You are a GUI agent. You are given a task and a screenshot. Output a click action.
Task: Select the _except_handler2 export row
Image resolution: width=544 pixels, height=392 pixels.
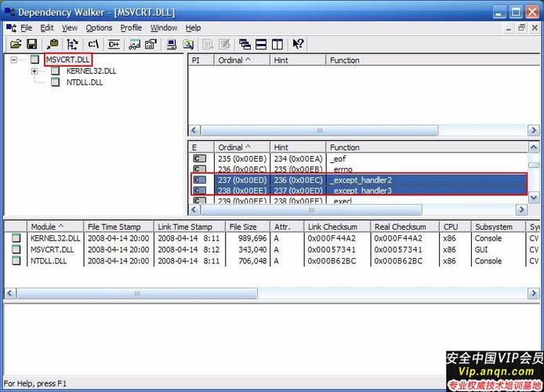[x=359, y=180]
